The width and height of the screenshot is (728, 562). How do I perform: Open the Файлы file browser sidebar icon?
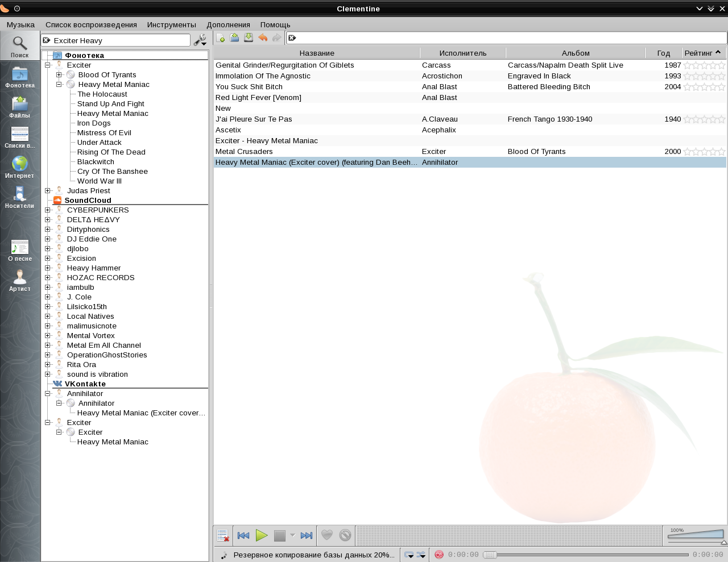tap(20, 107)
